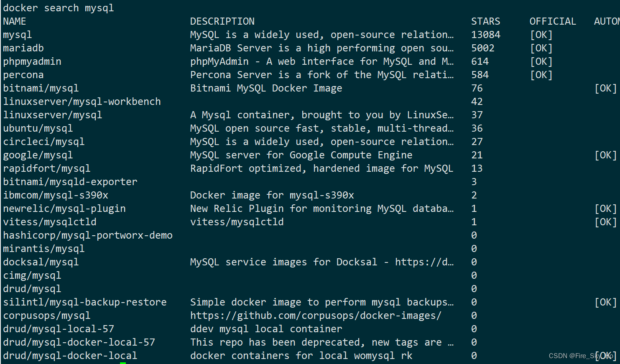The width and height of the screenshot is (620, 364).
Task: Click the stars count 614 for phpmyadmin
Action: click(480, 61)
